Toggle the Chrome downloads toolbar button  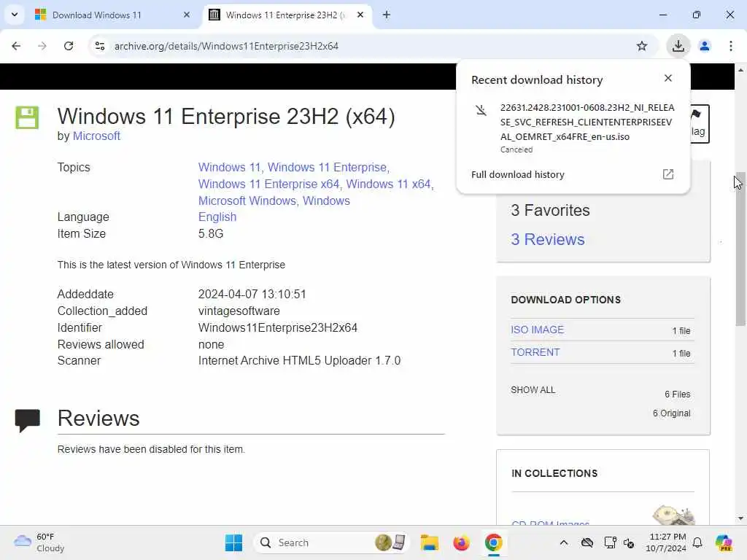click(x=678, y=46)
